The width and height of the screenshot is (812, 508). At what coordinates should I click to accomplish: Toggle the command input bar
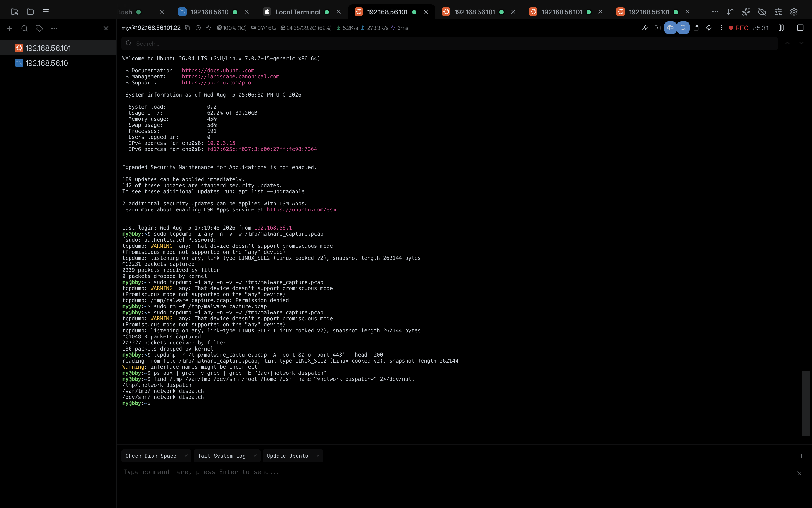[670, 28]
